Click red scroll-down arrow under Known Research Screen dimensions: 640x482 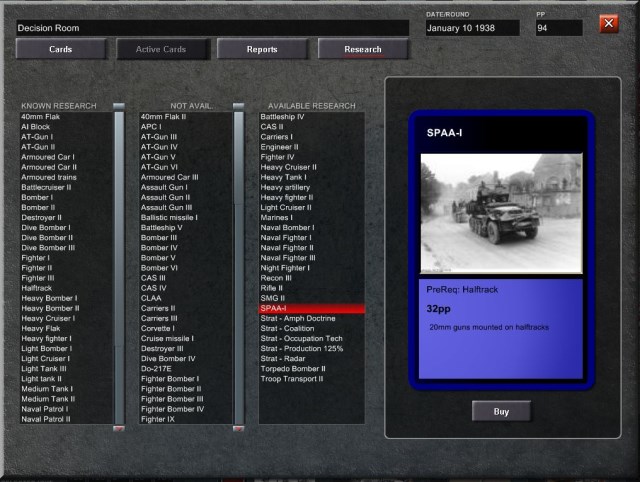[119, 428]
